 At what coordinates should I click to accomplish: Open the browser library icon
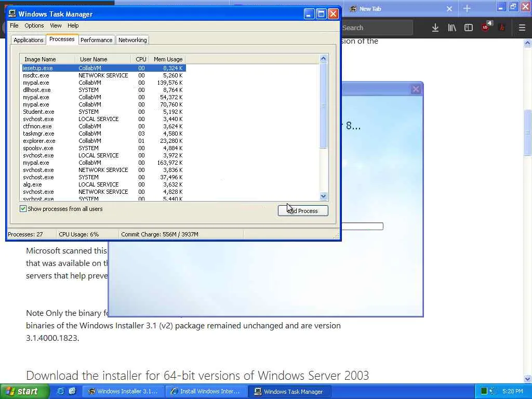(452, 28)
